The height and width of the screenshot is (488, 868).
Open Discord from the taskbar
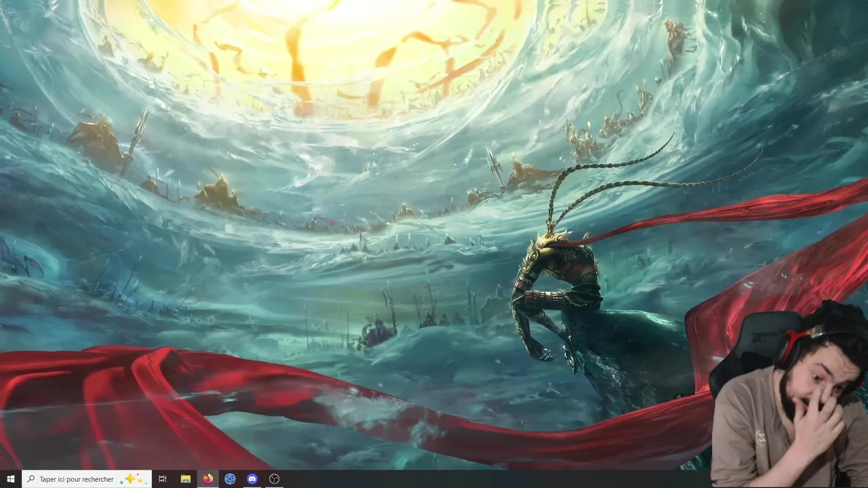(x=252, y=479)
